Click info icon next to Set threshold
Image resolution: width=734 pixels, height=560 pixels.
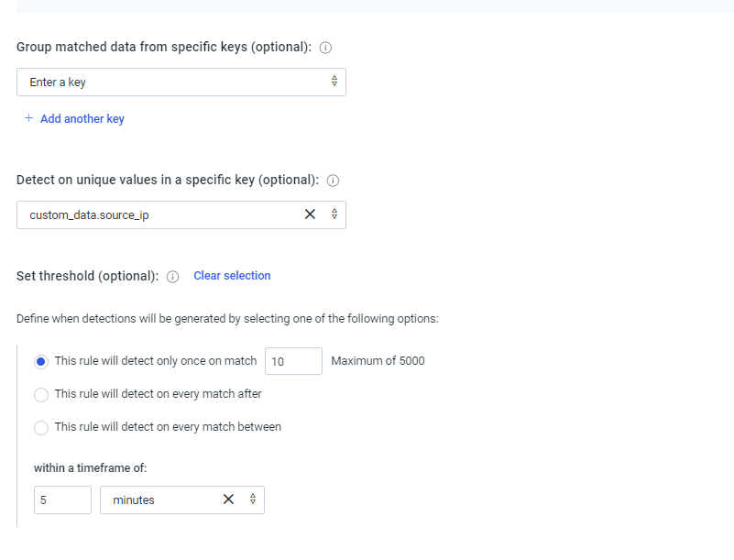pos(172,277)
